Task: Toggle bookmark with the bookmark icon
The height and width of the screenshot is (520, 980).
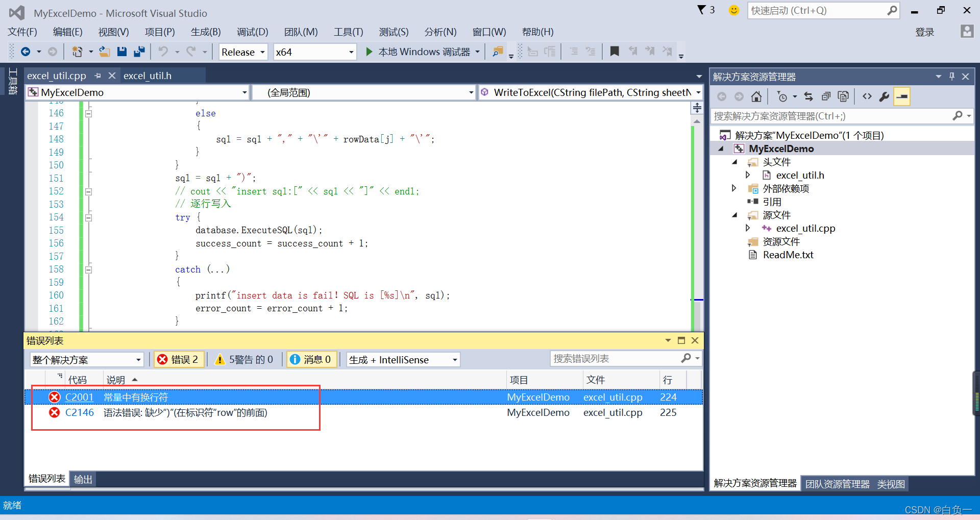Action: point(615,52)
